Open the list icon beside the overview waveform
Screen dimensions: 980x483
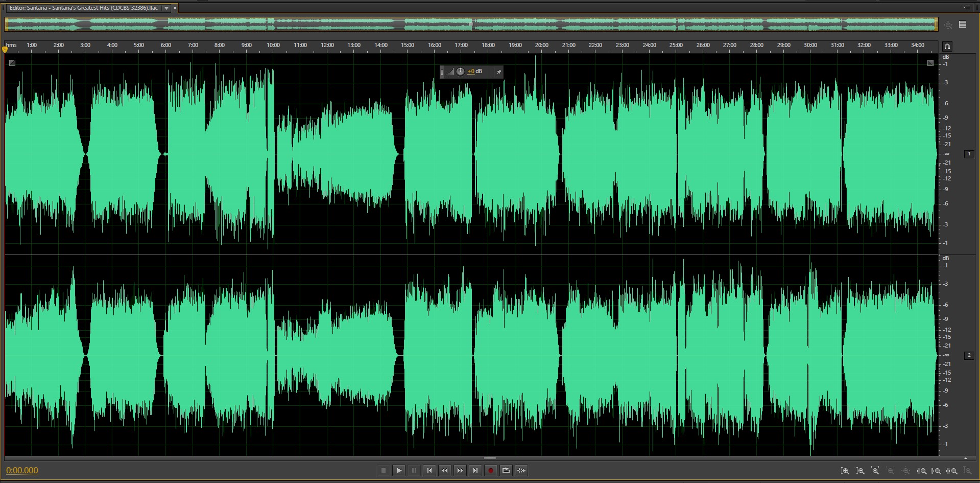(963, 25)
